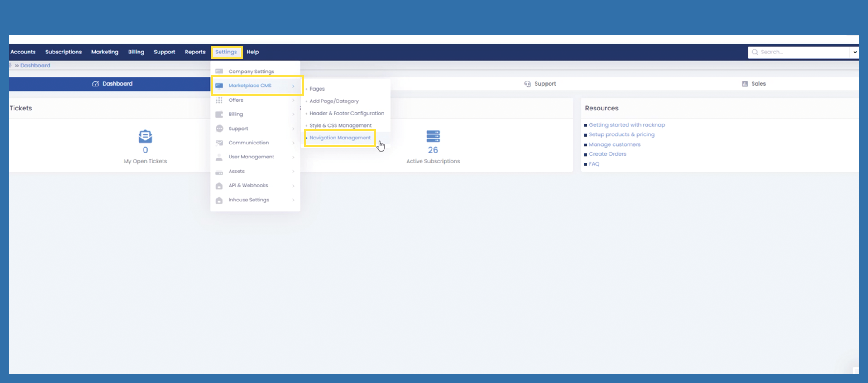Click the Communication icon in settings menu
Image resolution: width=868 pixels, height=383 pixels.
[x=219, y=143]
